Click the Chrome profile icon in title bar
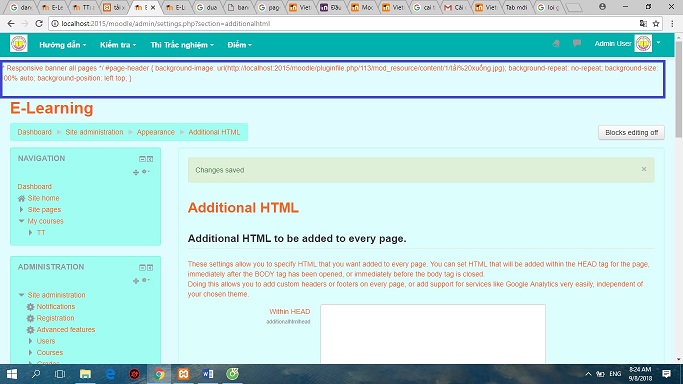683x384 pixels. 602,7
